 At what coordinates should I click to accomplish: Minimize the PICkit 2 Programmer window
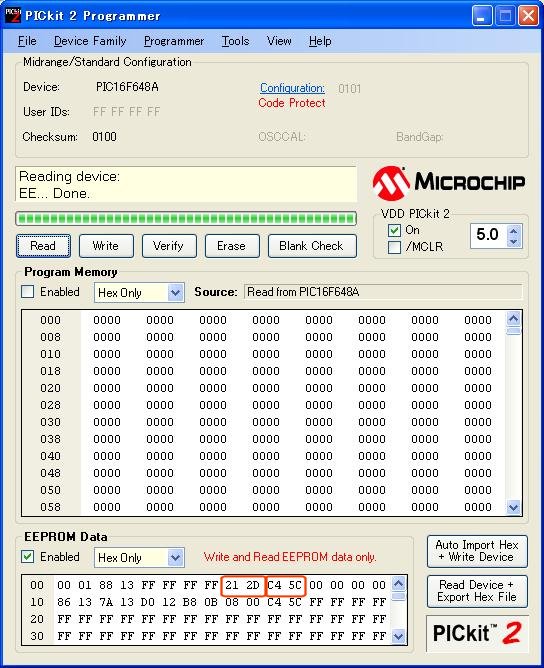point(482,17)
